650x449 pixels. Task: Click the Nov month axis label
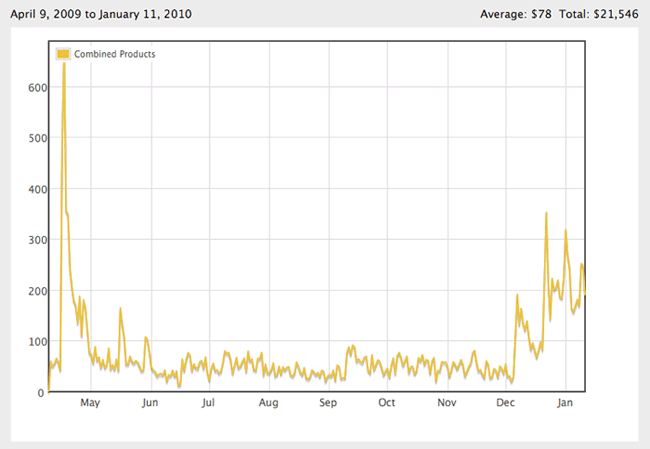click(447, 403)
